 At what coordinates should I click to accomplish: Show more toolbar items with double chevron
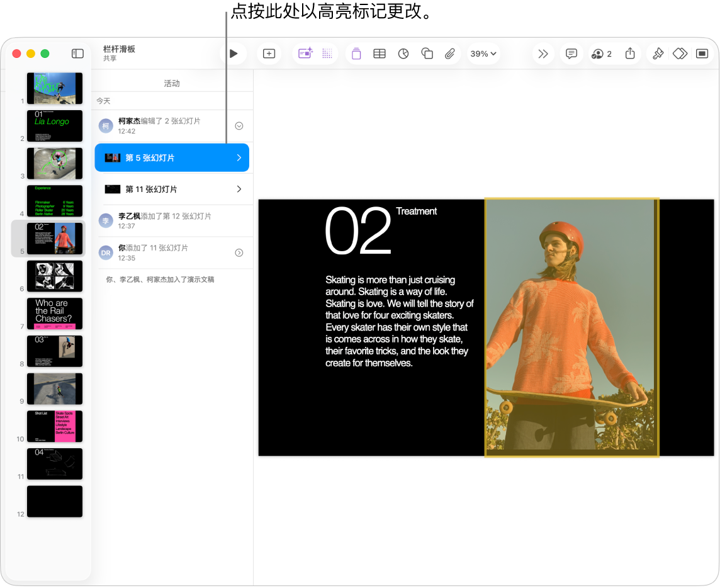pos(544,54)
